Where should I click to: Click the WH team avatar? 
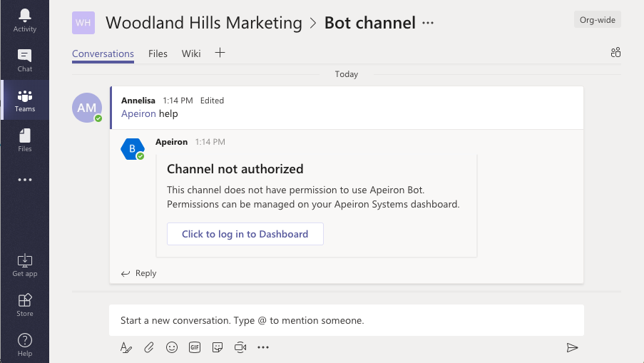(x=83, y=23)
